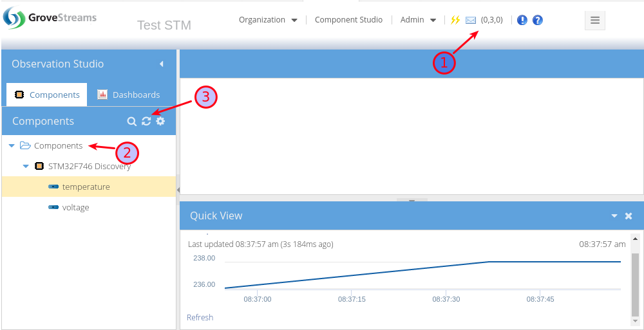Image resolution: width=644 pixels, height=330 pixels.
Task: Open the Quick View panel dropdown arrow
Action: click(x=614, y=216)
